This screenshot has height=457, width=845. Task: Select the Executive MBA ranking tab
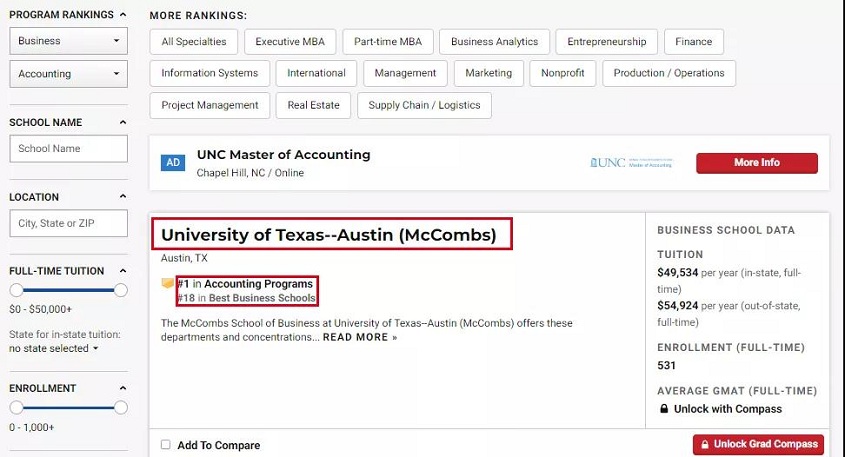(290, 41)
